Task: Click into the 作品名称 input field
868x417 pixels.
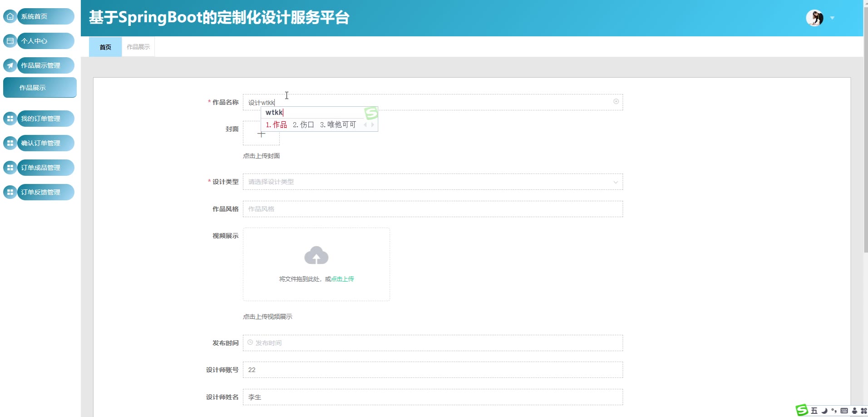Action: pyautogui.click(x=433, y=102)
